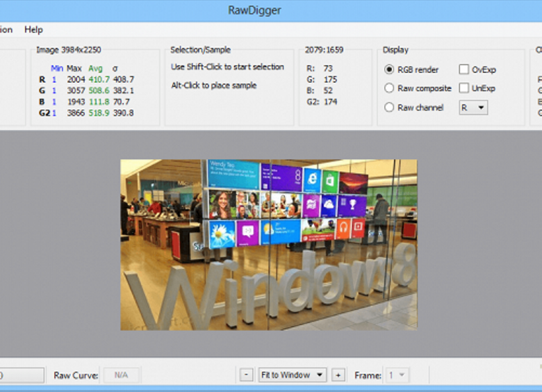Click the Selection/Sample panel heading
Viewport: 542px width, 392px height.
pyautogui.click(x=201, y=50)
